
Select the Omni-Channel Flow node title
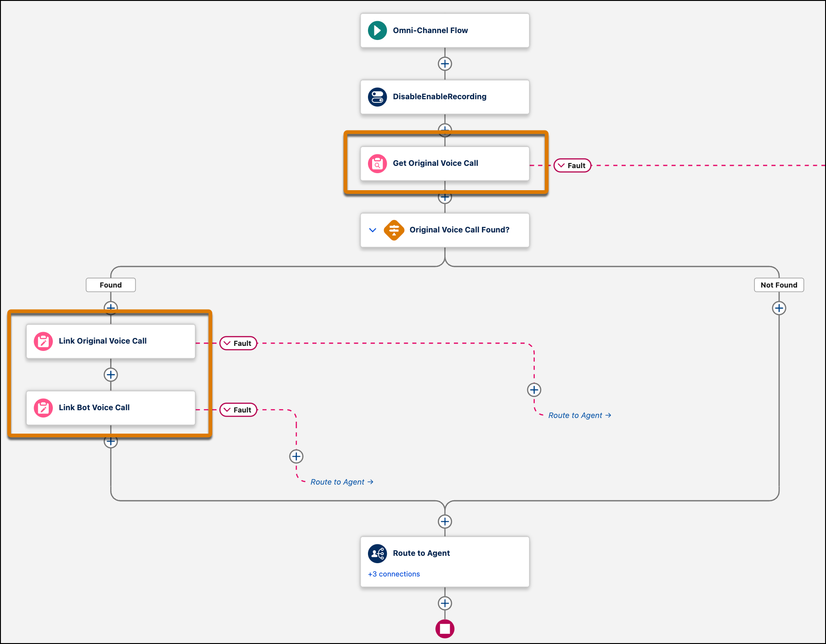click(430, 30)
